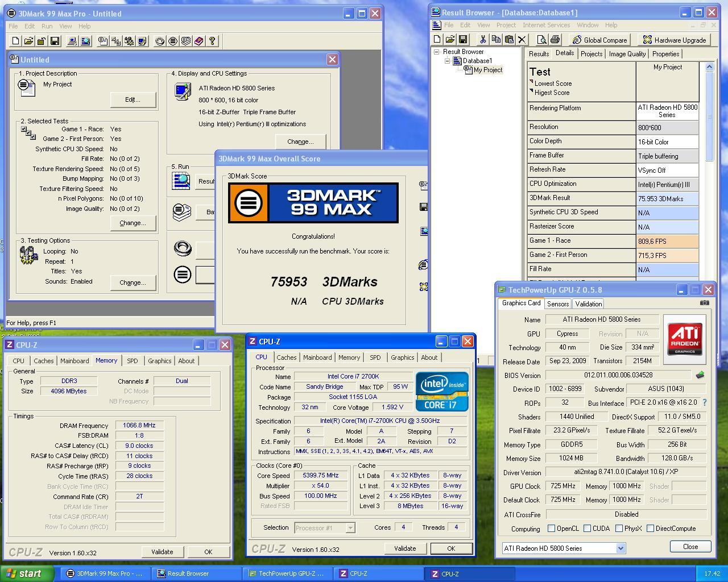Toggle the DirectCompute checkbox in GPU-Z

[650, 529]
